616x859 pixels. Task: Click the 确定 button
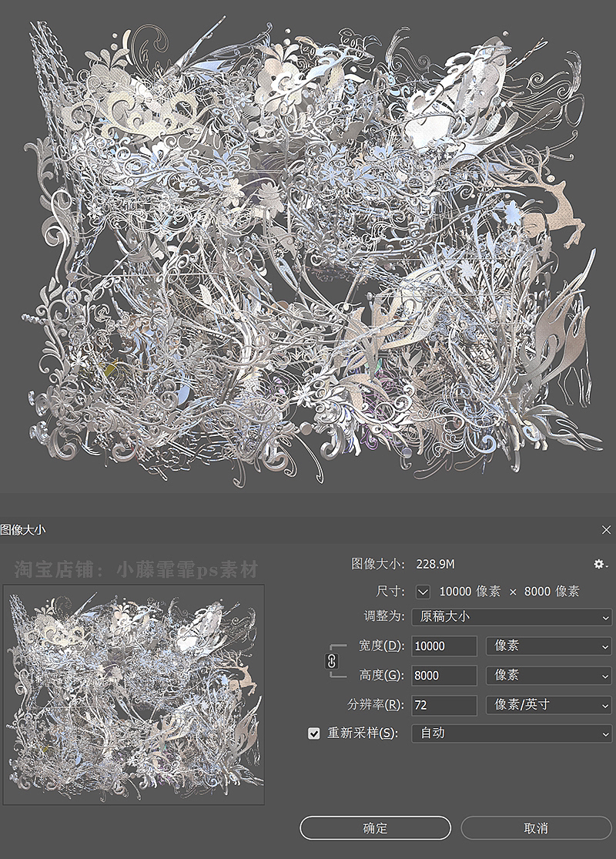[375, 827]
